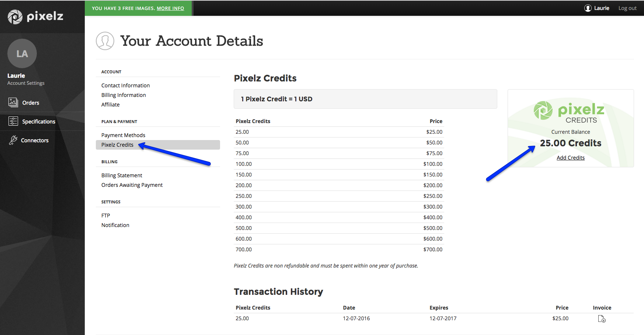Click the Transaction History heading
The width and height of the screenshot is (644, 335).
(278, 292)
